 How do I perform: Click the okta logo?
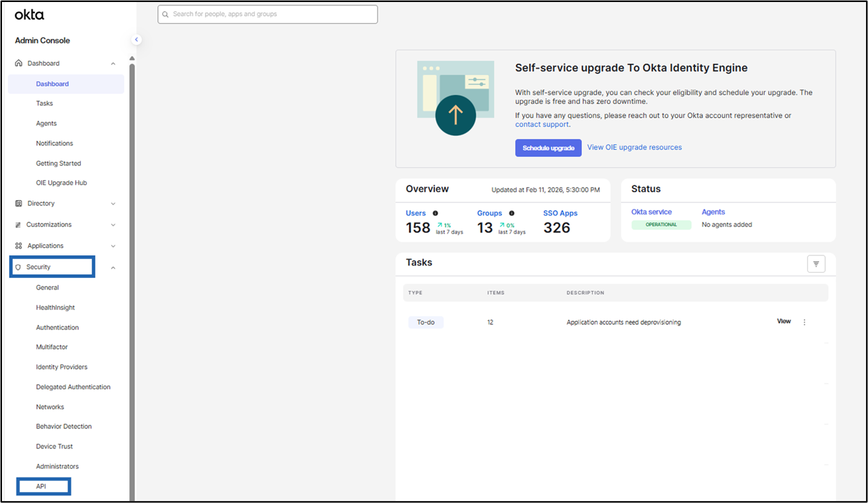29,15
